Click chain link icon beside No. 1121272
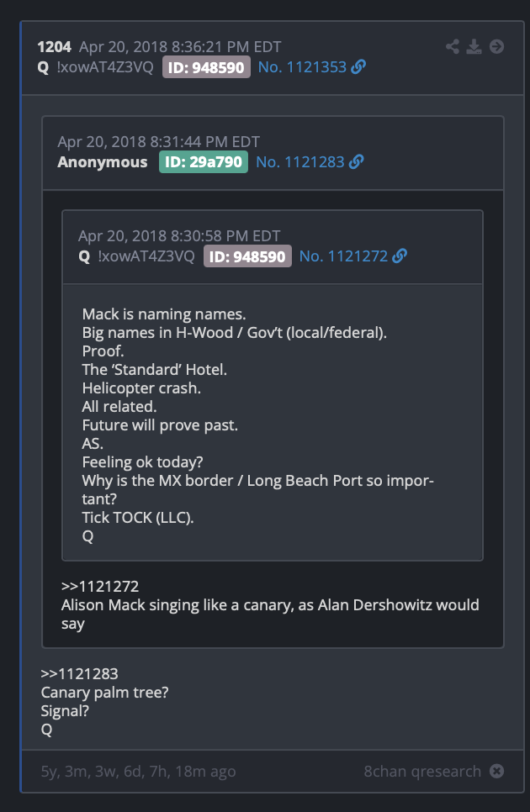Image resolution: width=530 pixels, height=812 pixels. tap(400, 256)
